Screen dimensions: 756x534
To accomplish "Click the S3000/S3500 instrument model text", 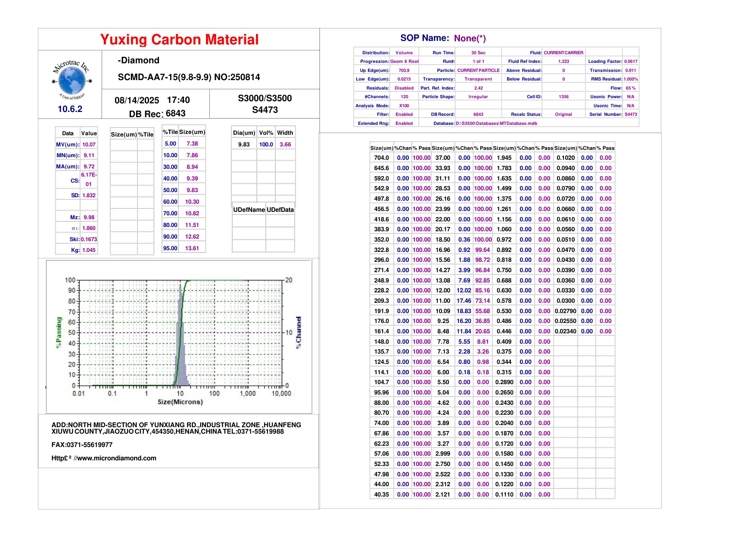I will pyautogui.click(x=265, y=98).
